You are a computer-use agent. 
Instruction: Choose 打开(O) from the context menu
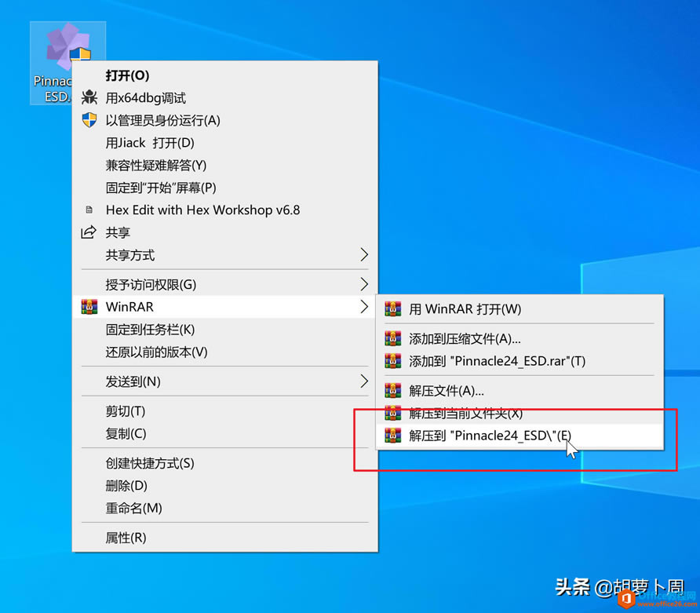point(225,75)
